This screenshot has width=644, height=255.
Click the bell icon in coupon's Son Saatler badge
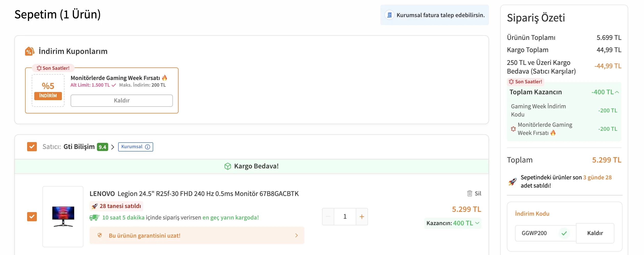(39, 68)
